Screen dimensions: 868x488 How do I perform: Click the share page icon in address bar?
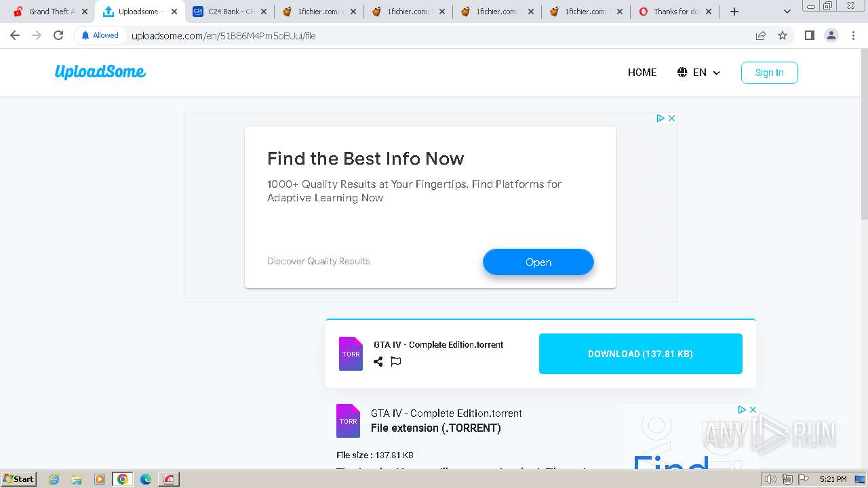coord(761,35)
